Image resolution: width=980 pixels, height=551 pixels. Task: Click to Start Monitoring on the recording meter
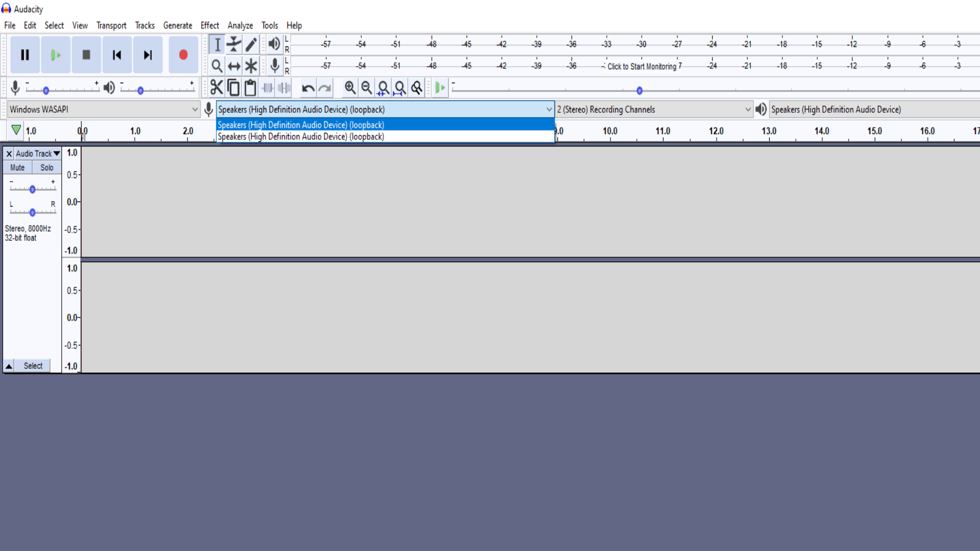pyautogui.click(x=642, y=66)
